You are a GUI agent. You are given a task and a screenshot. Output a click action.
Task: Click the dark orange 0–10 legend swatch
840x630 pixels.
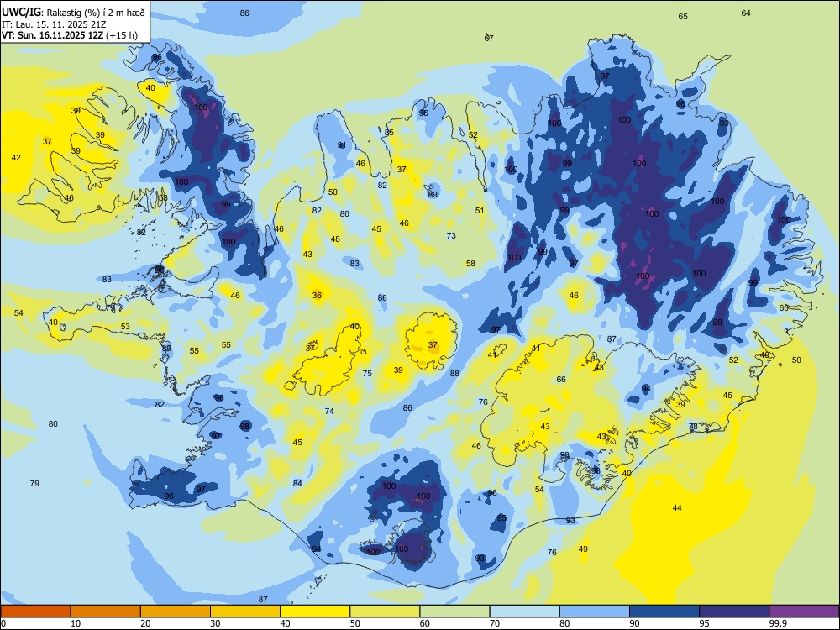coord(35,612)
